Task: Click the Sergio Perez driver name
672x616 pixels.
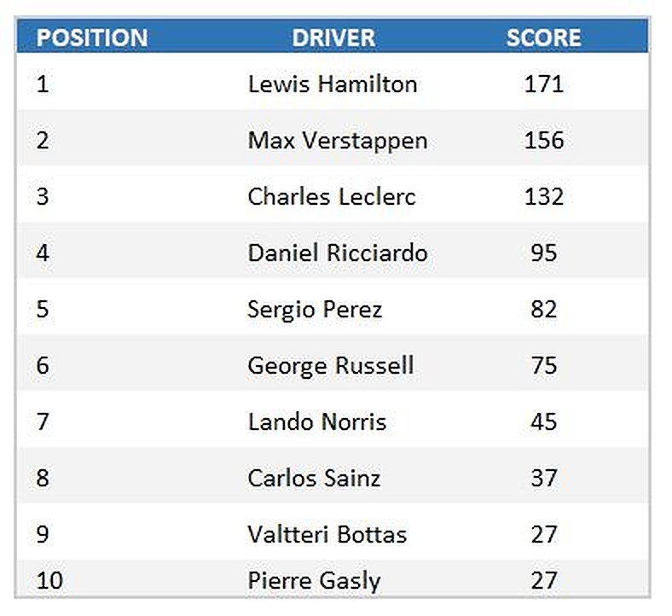Action: pos(315,310)
